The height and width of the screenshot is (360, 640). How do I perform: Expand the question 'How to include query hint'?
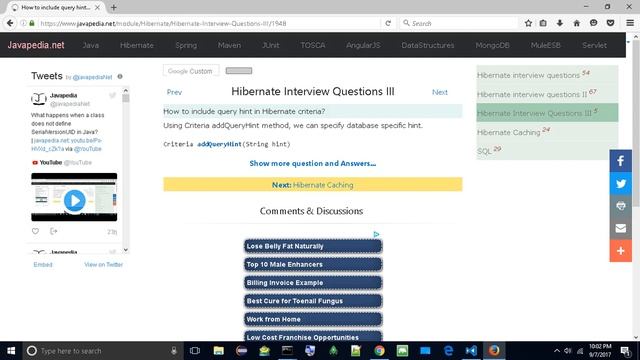[313, 111]
